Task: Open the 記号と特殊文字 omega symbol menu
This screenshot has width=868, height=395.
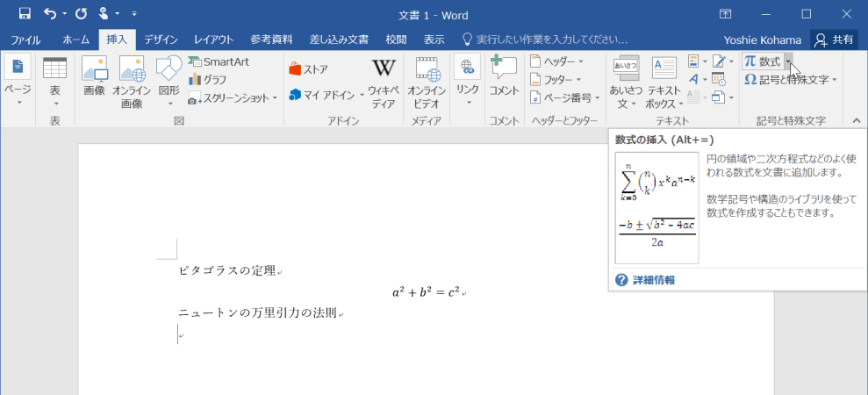Action: 791,80
